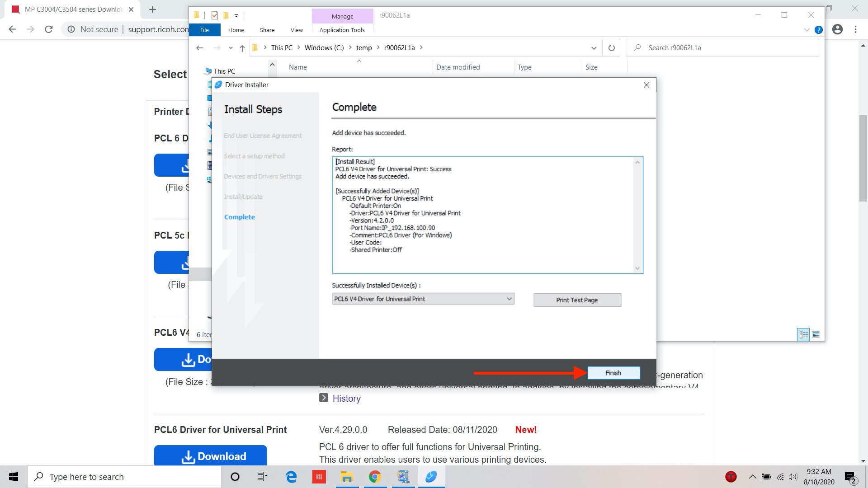Go back in the Chrome browser

click(x=12, y=29)
